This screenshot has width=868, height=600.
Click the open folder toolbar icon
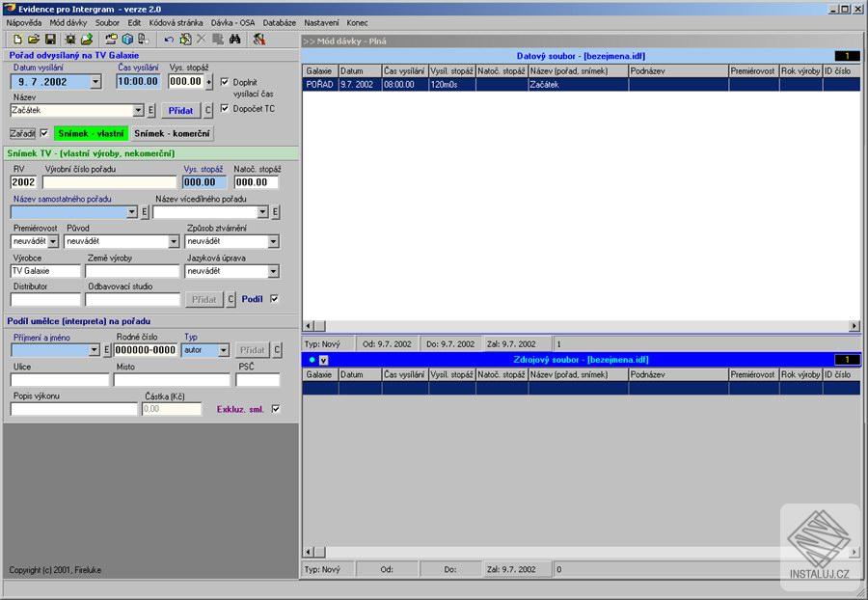tap(33, 40)
